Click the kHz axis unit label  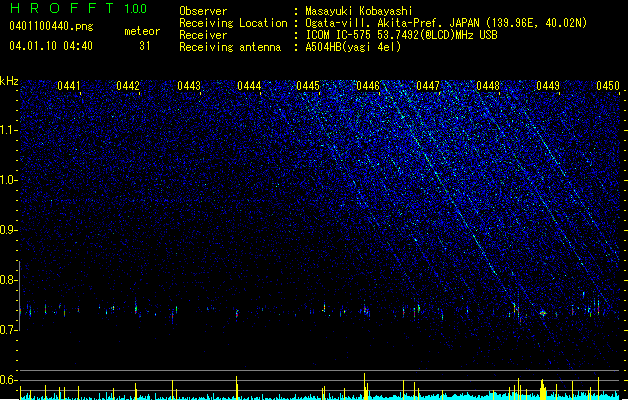(9, 81)
